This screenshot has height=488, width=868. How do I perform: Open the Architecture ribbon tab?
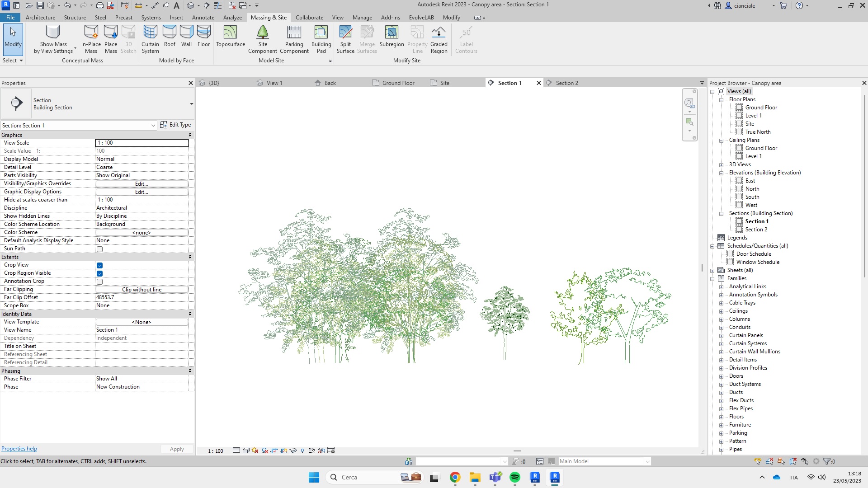point(40,18)
